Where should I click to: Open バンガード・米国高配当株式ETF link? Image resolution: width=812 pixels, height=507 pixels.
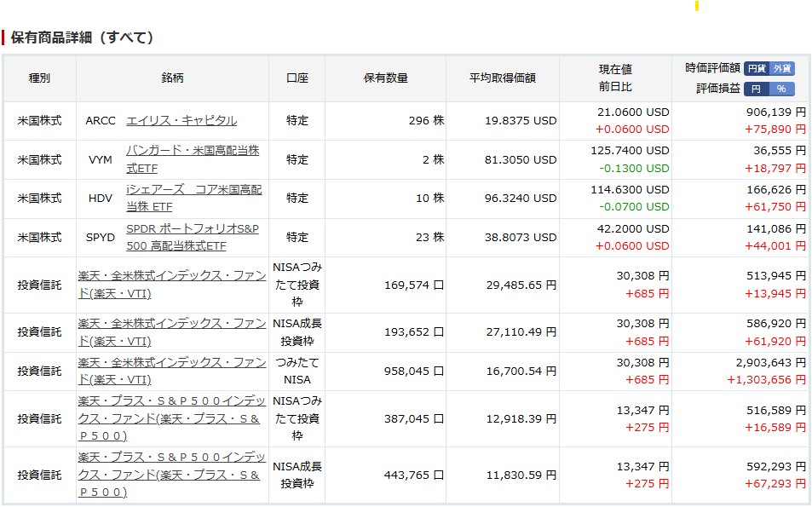click(193, 159)
